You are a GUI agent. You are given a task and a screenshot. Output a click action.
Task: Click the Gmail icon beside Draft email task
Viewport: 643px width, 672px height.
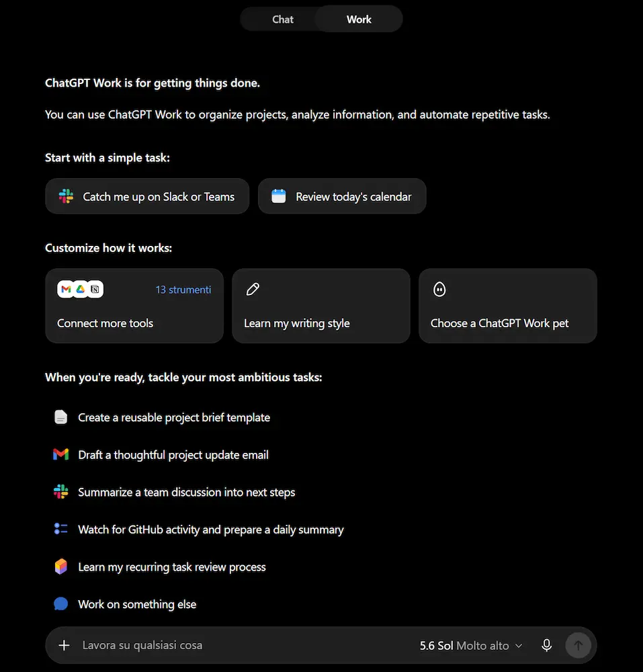(x=61, y=454)
